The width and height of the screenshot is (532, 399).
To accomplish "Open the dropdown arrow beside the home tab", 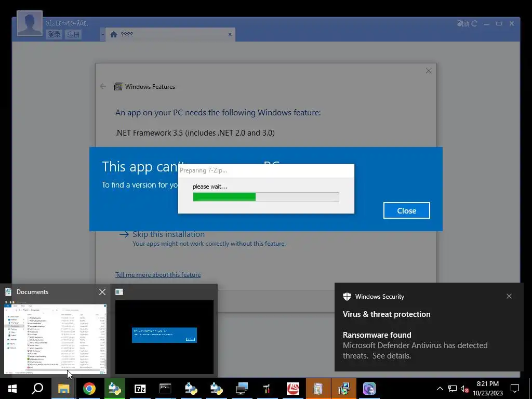I will click(x=102, y=35).
